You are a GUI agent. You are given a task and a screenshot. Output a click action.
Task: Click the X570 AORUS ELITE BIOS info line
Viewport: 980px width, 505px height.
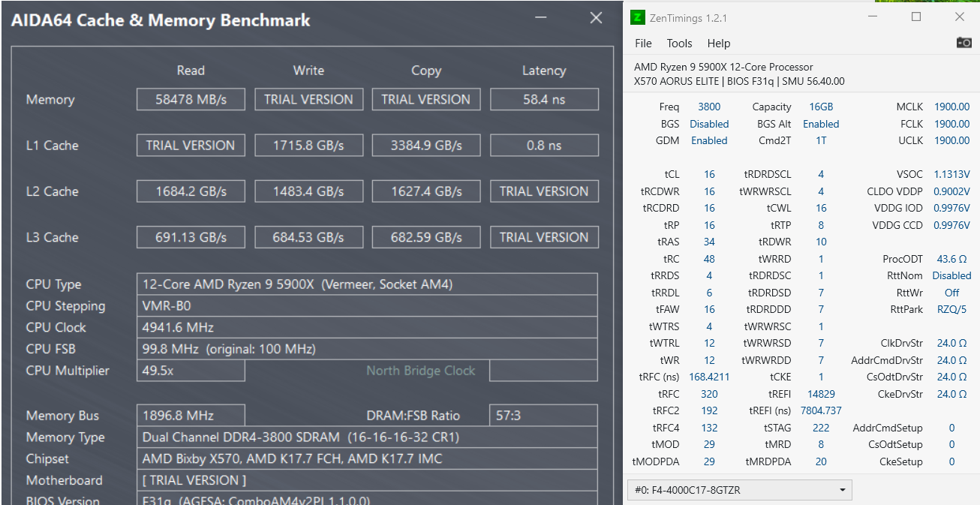[739, 81]
